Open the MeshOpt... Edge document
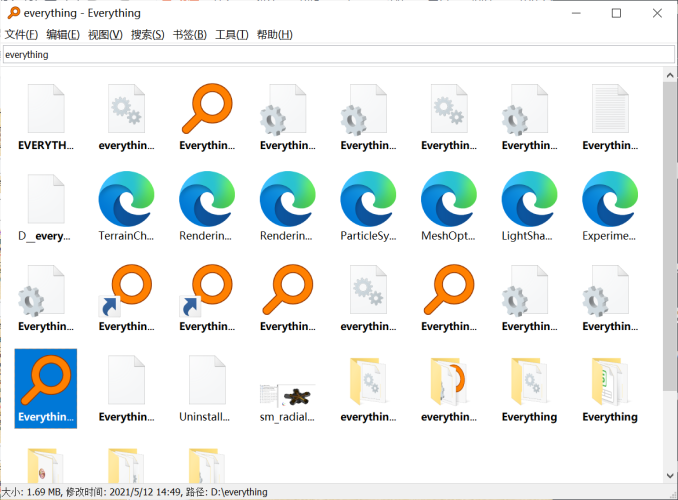 pos(449,208)
